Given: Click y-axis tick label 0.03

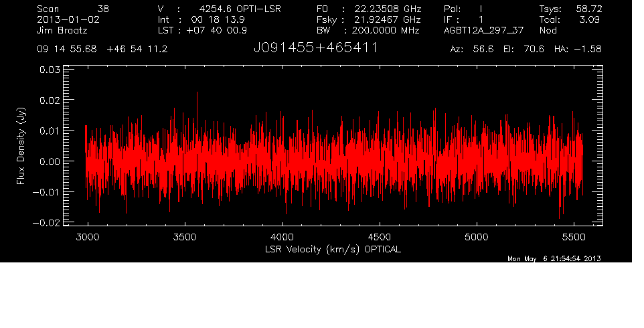Looking at the screenshot, I should (50, 70).
